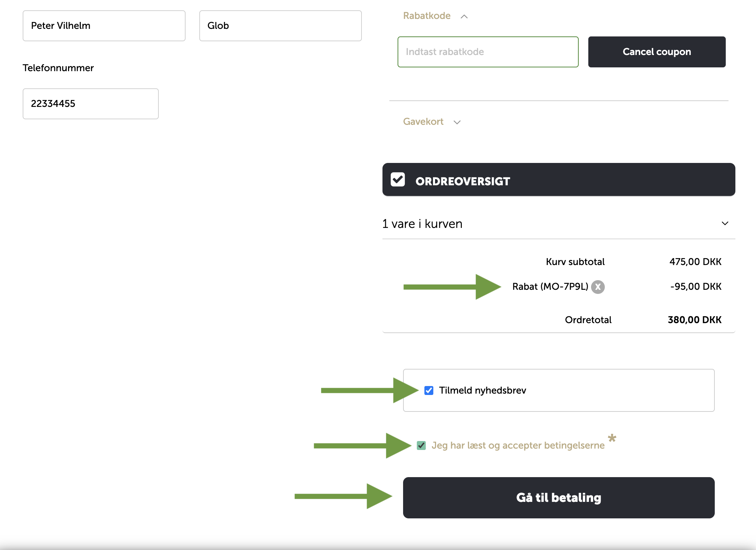Click the Ordreoversigt checkmark icon
756x550 pixels.
coord(398,179)
